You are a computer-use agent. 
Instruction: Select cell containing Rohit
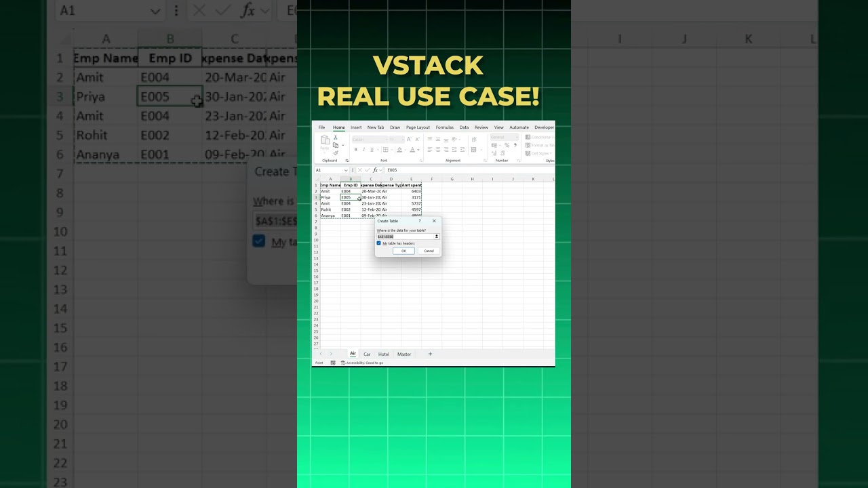coord(330,209)
